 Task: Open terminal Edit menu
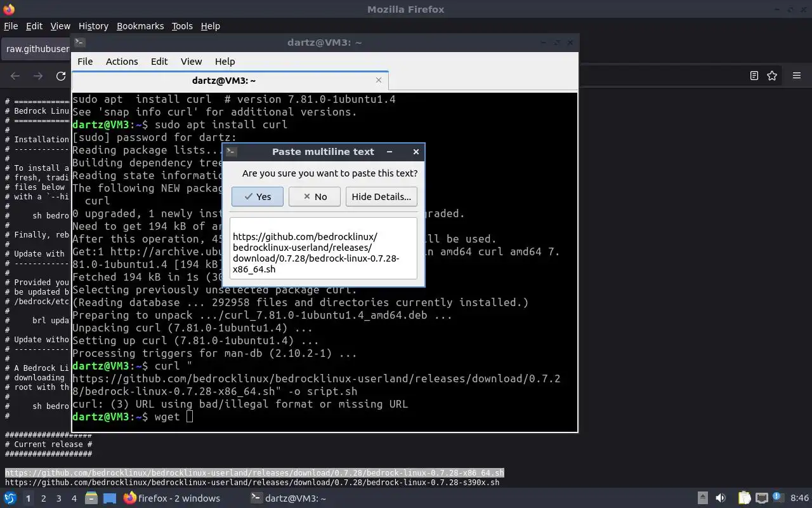coord(159,62)
